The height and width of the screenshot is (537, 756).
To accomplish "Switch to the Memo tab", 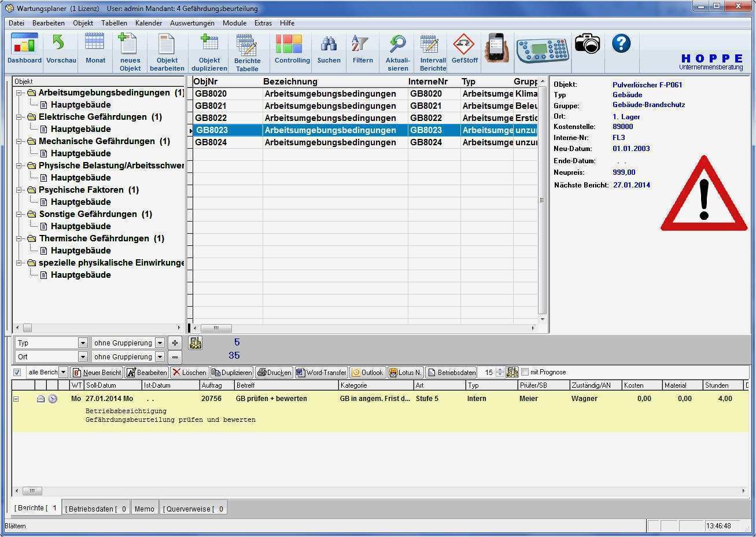I will click(x=144, y=509).
